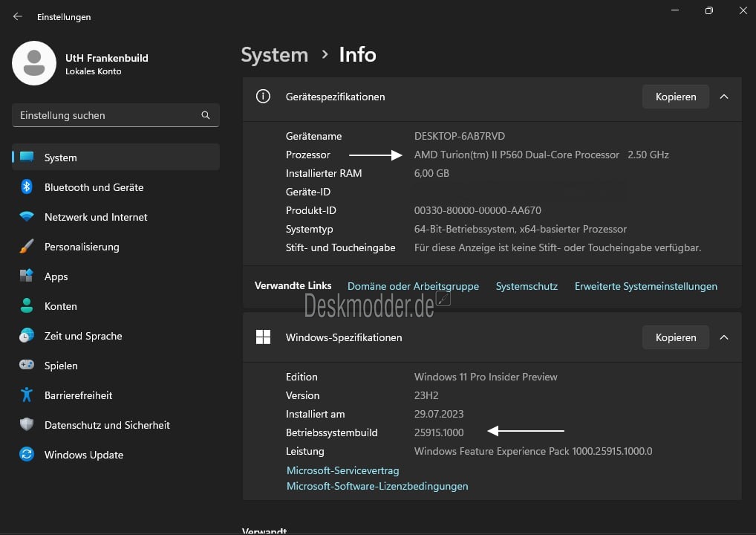Open Domäne oder Arbeitsgruppe link
The height and width of the screenshot is (535, 756).
413,286
